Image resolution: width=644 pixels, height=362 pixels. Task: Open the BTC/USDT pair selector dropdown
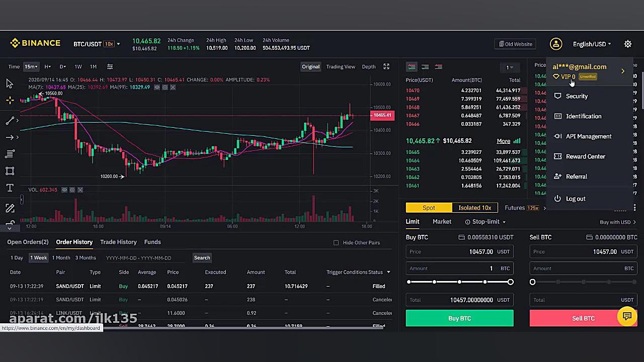97,44
